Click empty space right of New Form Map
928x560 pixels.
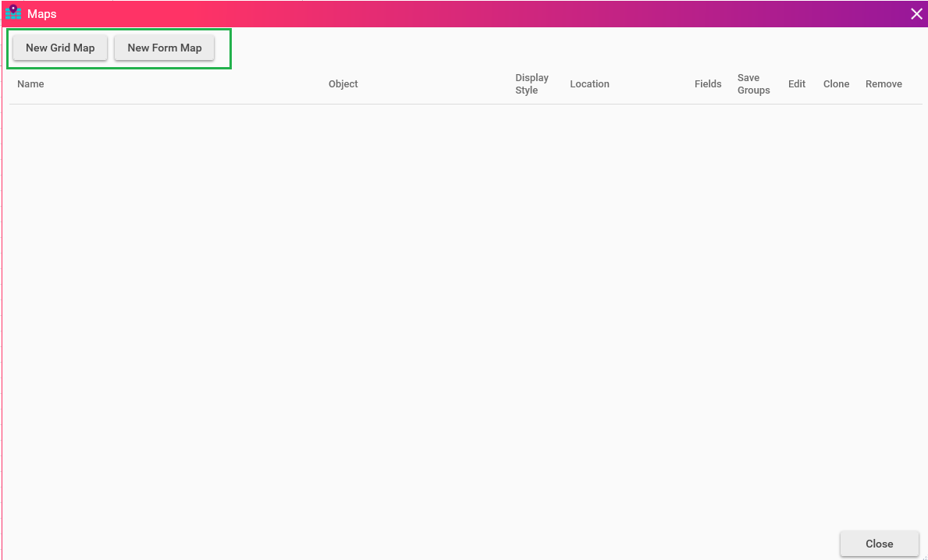(546, 48)
